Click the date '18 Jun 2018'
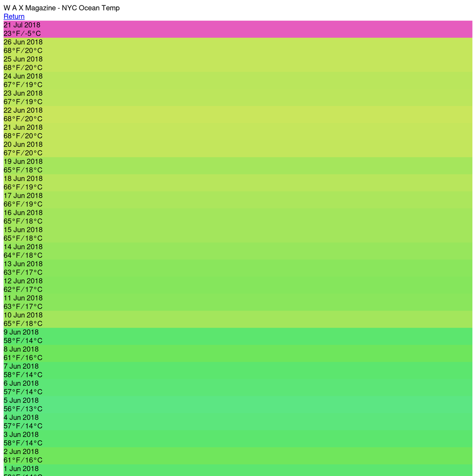The image size is (476, 476). click(x=23, y=178)
